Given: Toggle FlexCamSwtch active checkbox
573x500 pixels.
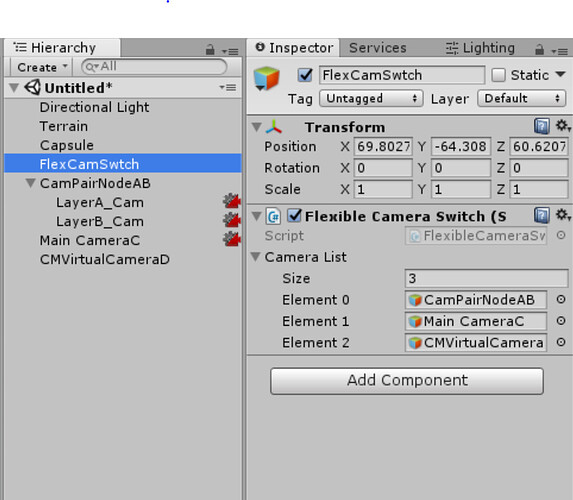Looking at the screenshot, I should [x=305, y=75].
